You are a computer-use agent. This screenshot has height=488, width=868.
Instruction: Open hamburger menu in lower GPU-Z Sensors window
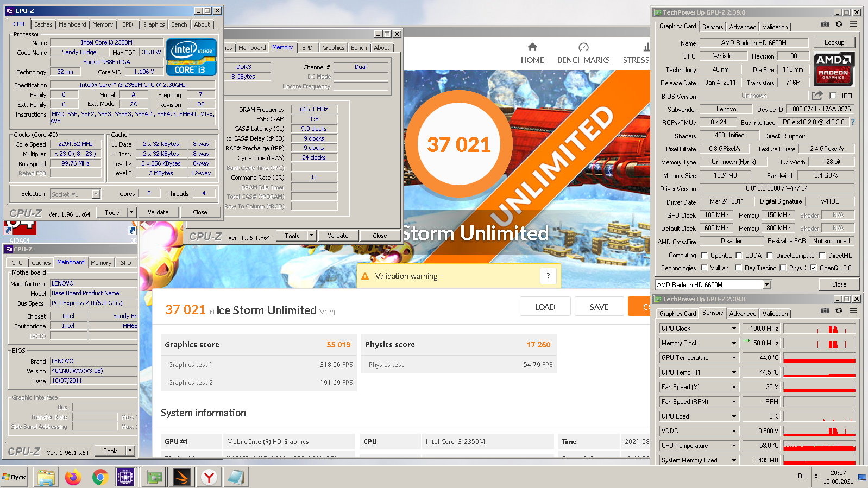click(x=853, y=311)
